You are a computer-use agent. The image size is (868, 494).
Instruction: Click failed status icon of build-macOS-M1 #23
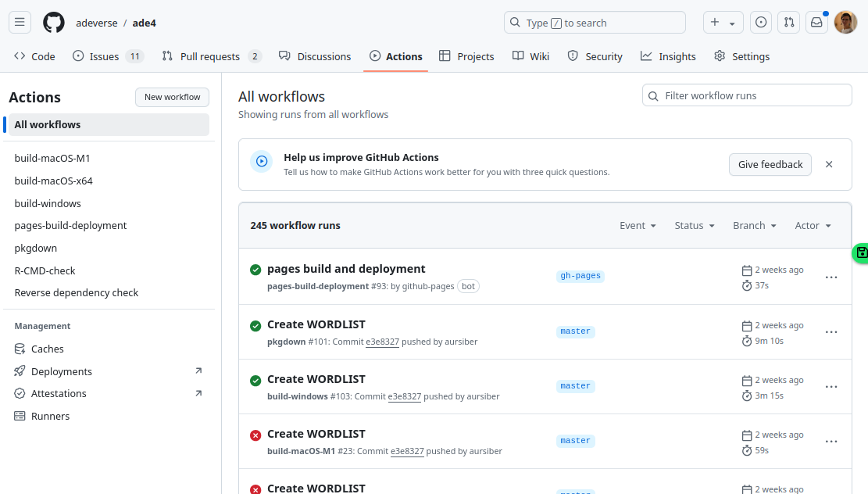tap(255, 435)
